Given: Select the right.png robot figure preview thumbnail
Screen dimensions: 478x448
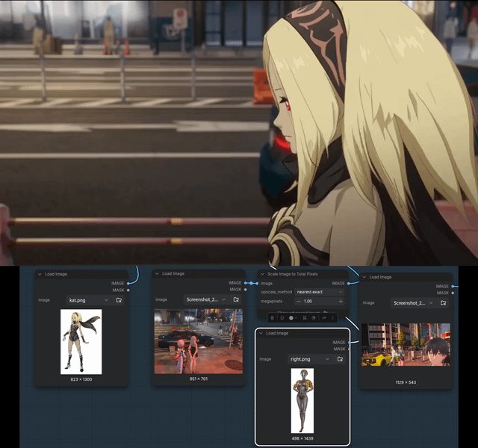Looking at the screenshot, I should tap(302, 401).
